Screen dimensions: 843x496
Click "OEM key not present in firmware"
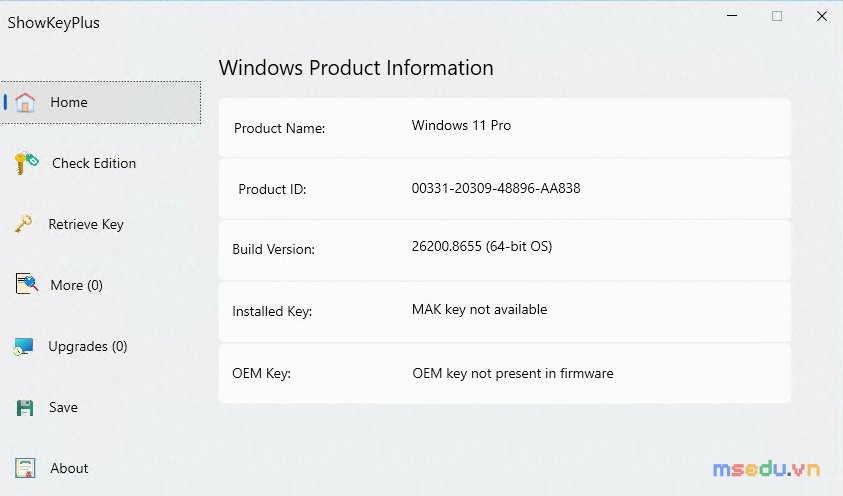coord(513,373)
